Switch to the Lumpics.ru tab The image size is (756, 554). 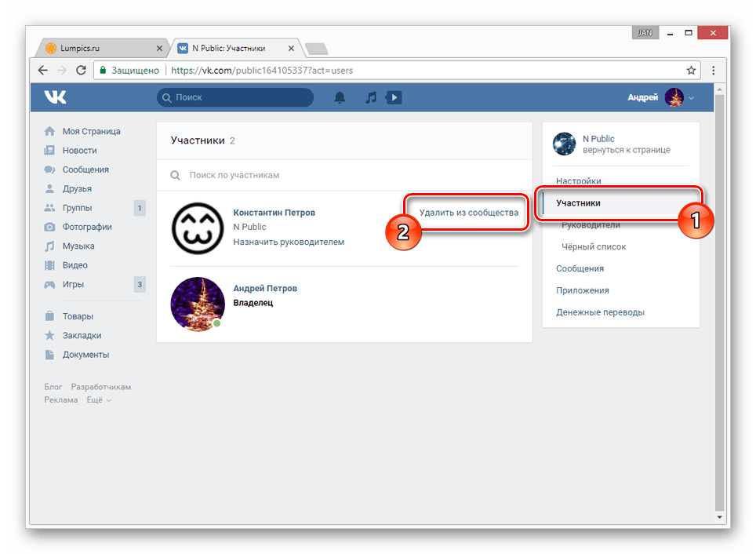pyautogui.click(x=101, y=48)
